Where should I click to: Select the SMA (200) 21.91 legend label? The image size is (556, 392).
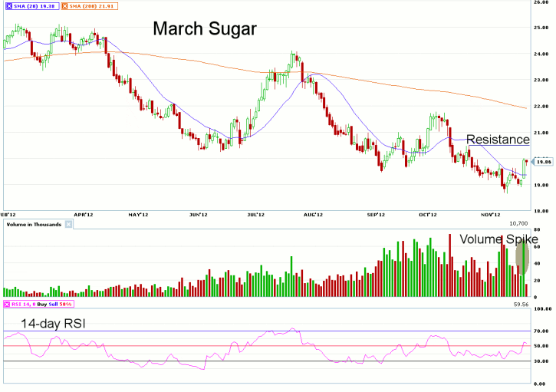click(x=92, y=6)
